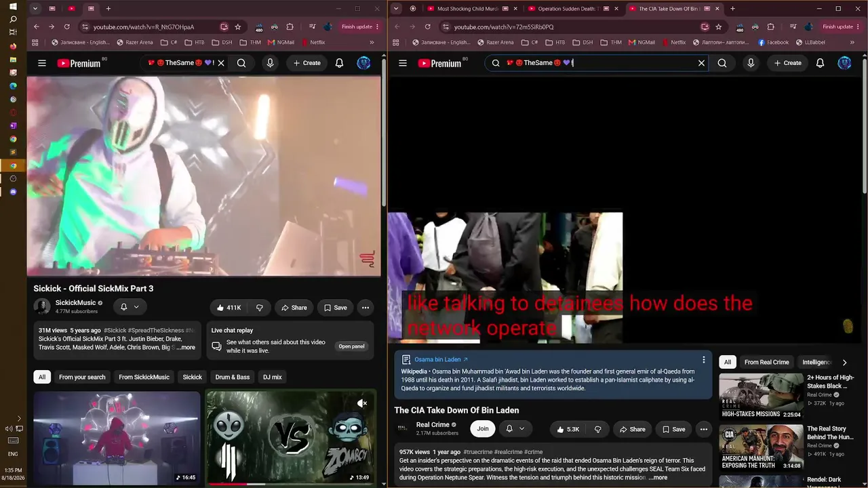Go back in left browser window
Image resolution: width=868 pixels, height=488 pixels.
pos(37,27)
